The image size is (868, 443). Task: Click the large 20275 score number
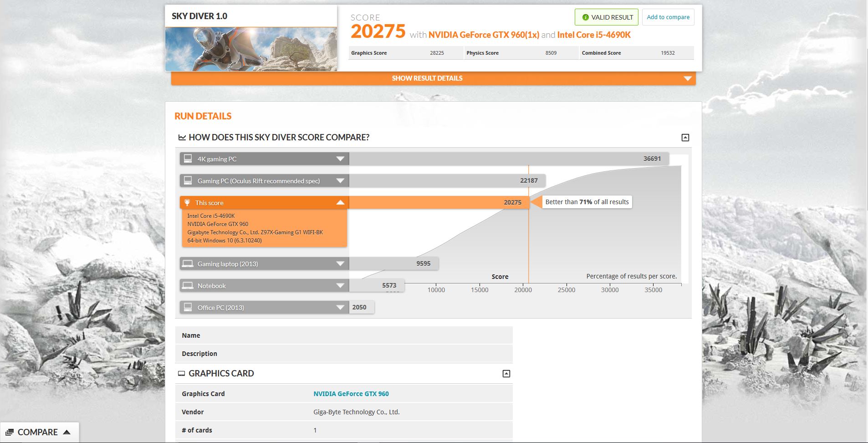pyautogui.click(x=378, y=31)
